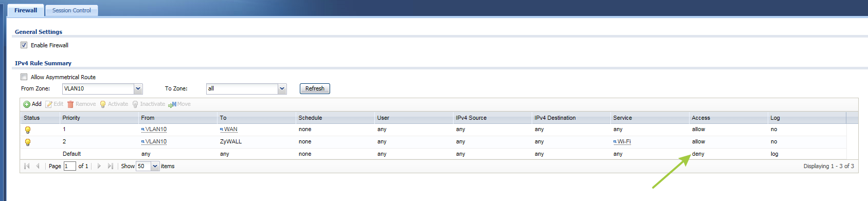Switch to the Session Control tab

click(x=71, y=10)
